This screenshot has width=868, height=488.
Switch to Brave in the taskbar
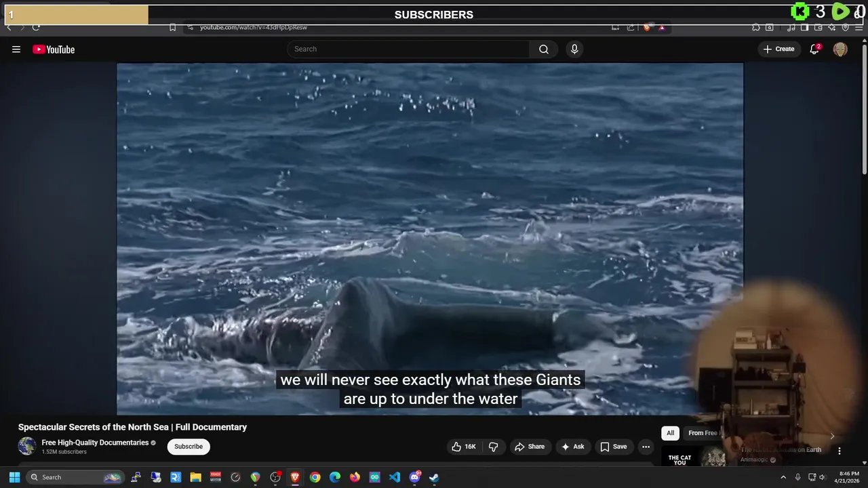295,477
